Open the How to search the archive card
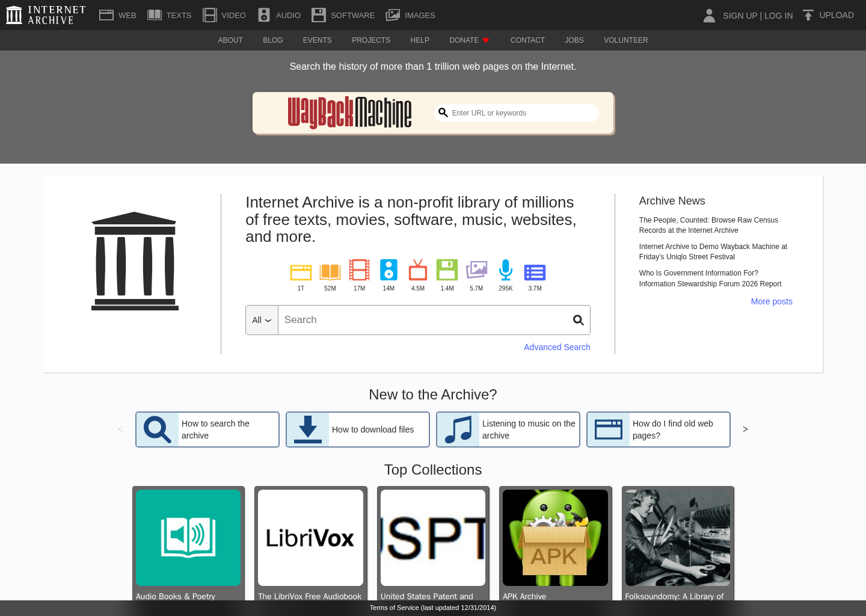This screenshot has width=866, height=616. pos(207,430)
